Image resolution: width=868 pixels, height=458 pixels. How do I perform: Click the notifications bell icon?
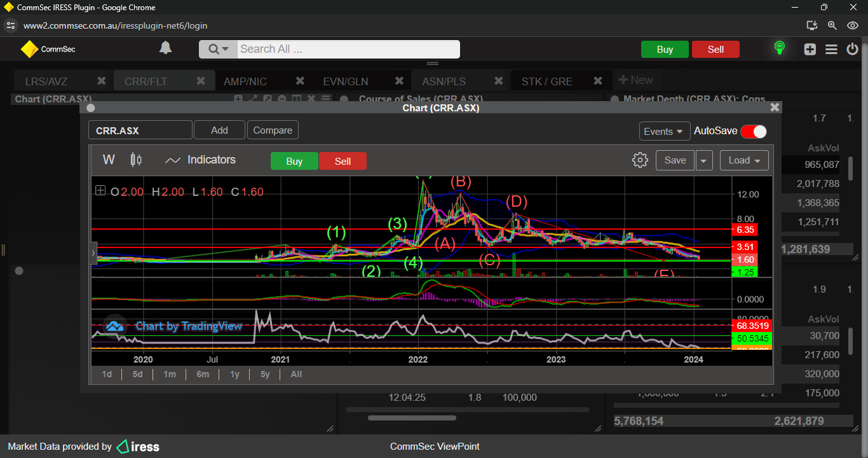tap(165, 48)
